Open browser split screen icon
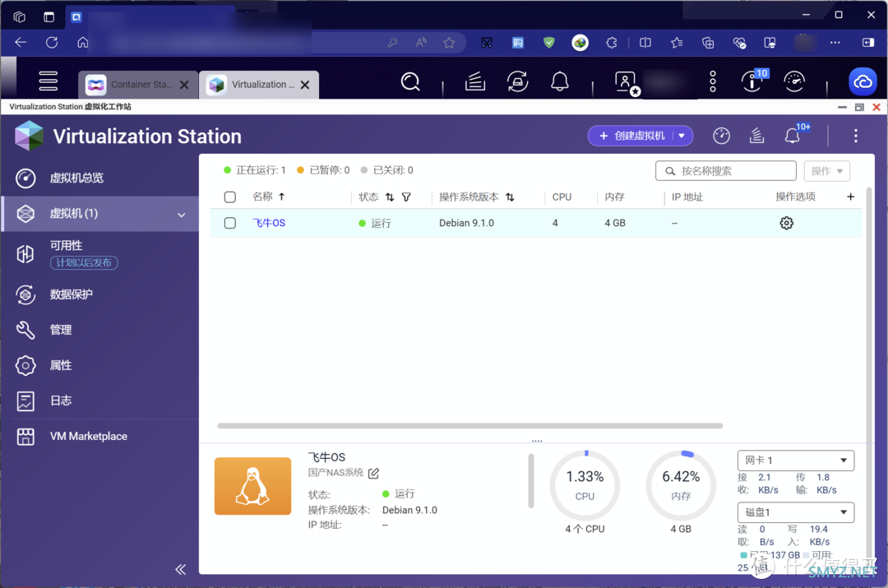This screenshot has width=888, height=588. (x=645, y=43)
